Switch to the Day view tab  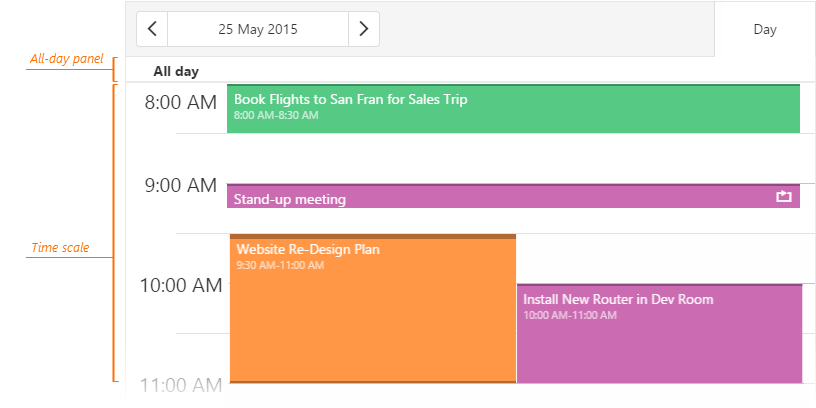(x=765, y=30)
